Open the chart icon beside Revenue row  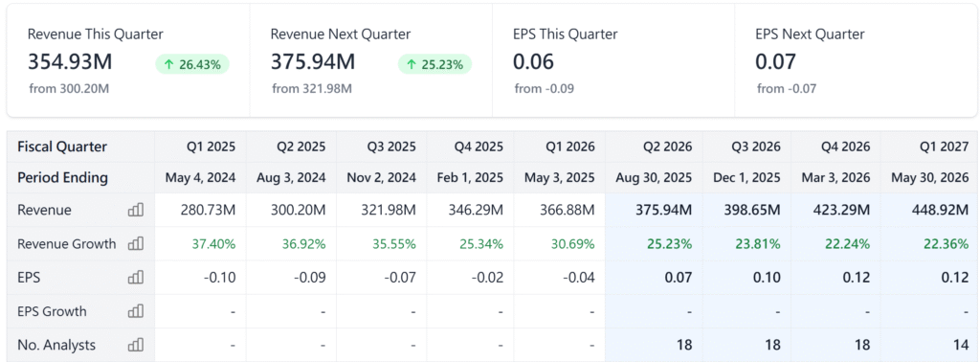click(136, 210)
